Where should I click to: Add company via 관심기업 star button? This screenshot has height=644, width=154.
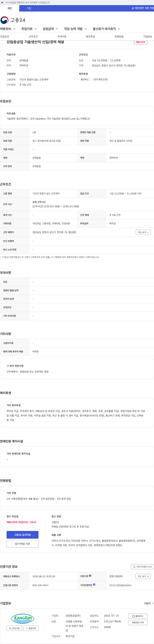[14, 628]
